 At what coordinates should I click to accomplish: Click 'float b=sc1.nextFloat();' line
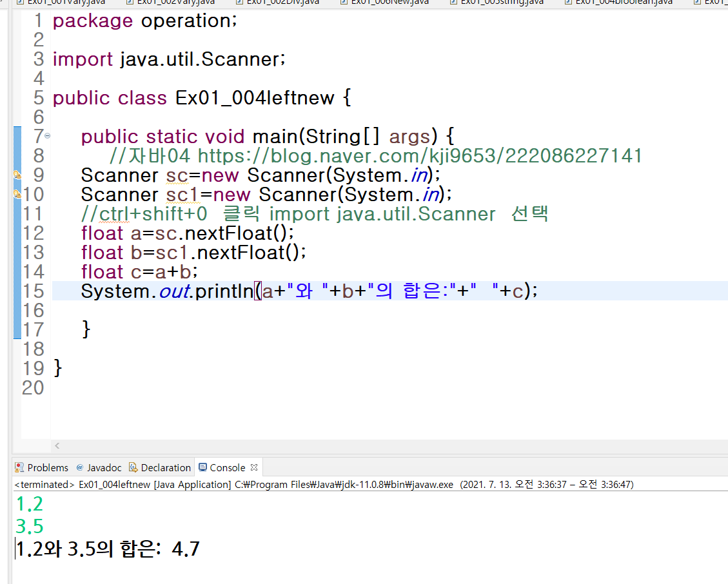tap(193, 253)
